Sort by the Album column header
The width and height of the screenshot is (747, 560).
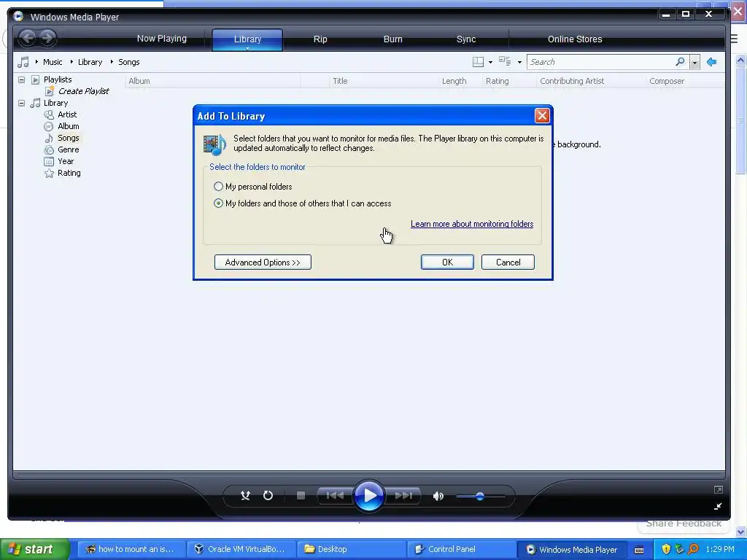[x=212, y=81]
